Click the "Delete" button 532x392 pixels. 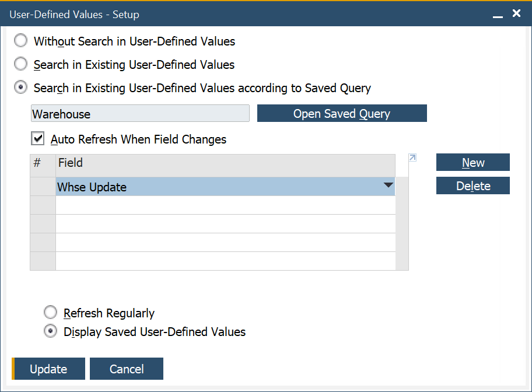pos(473,185)
